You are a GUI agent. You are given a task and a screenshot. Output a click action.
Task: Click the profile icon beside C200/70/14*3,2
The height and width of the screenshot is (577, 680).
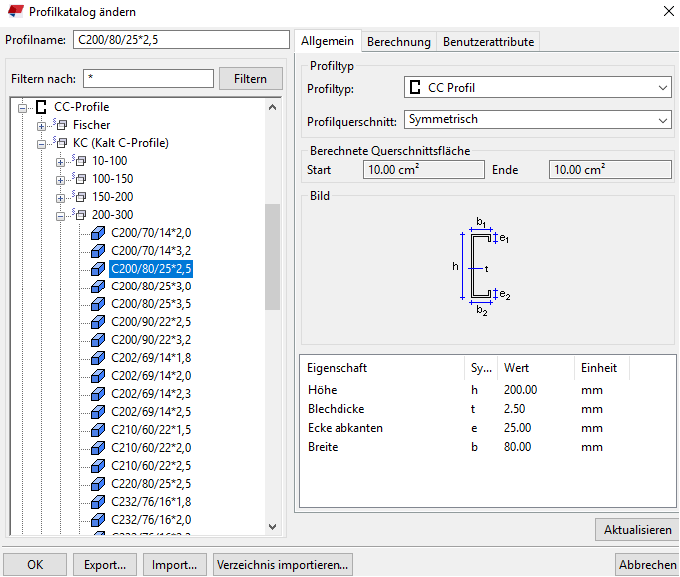pyautogui.click(x=98, y=251)
